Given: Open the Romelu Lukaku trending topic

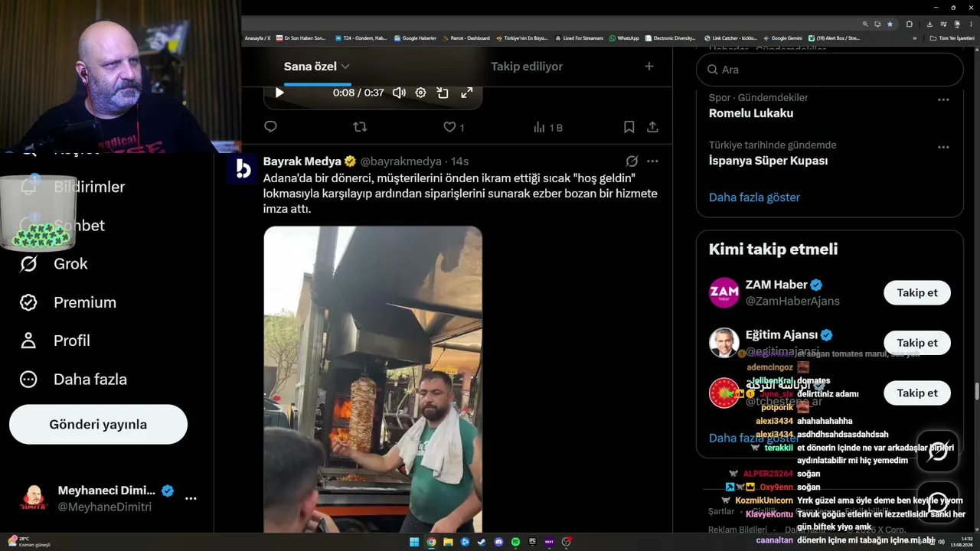Looking at the screenshot, I should [751, 113].
